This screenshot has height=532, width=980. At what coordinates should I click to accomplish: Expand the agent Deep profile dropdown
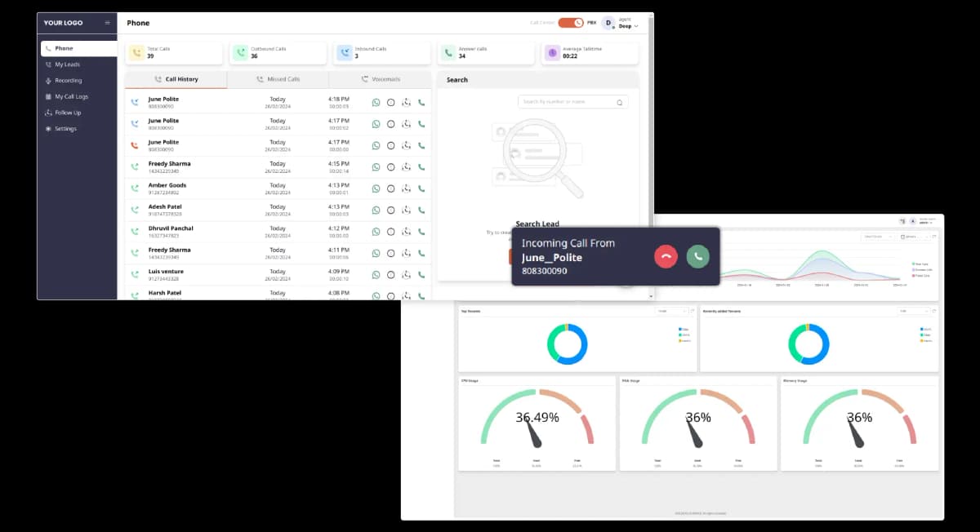pos(636,26)
